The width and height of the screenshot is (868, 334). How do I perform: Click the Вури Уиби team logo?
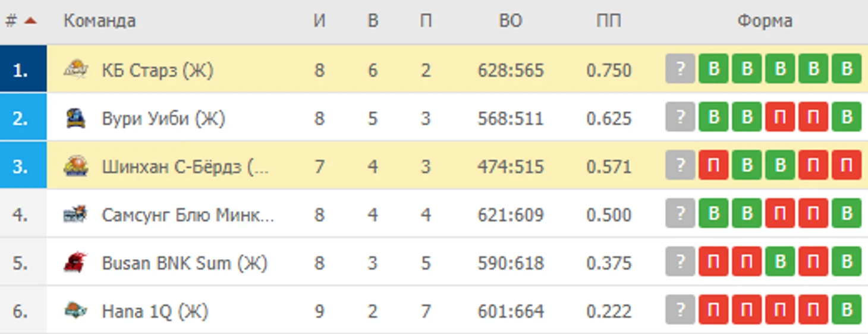click(x=76, y=118)
